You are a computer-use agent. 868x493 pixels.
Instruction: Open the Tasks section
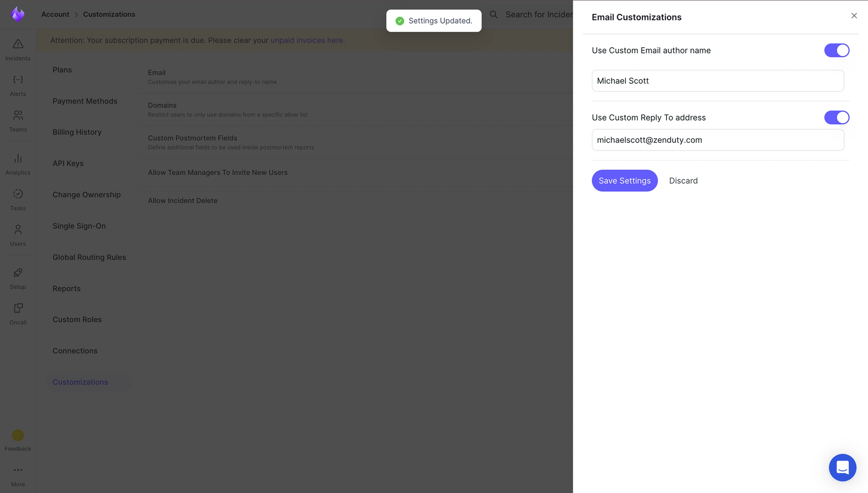pyautogui.click(x=18, y=199)
